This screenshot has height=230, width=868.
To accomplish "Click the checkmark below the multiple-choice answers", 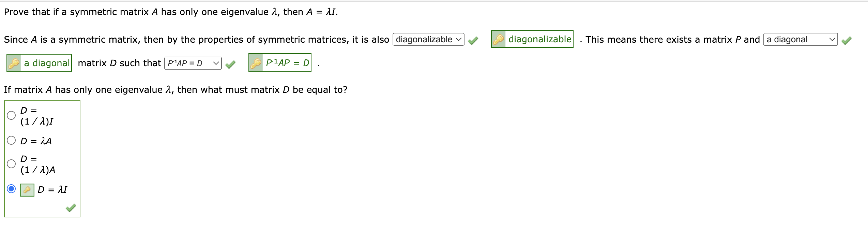I will click(71, 208).
